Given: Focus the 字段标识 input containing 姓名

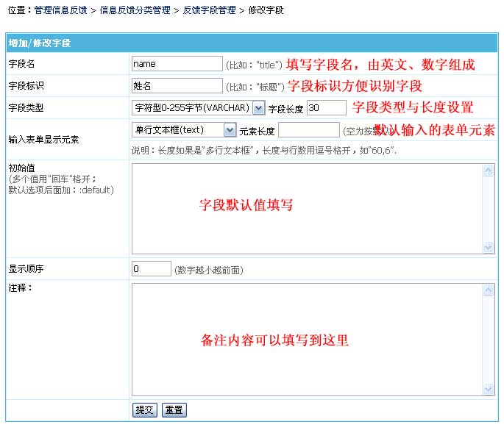Looking at the screenshot, I should tap(177, 86).
